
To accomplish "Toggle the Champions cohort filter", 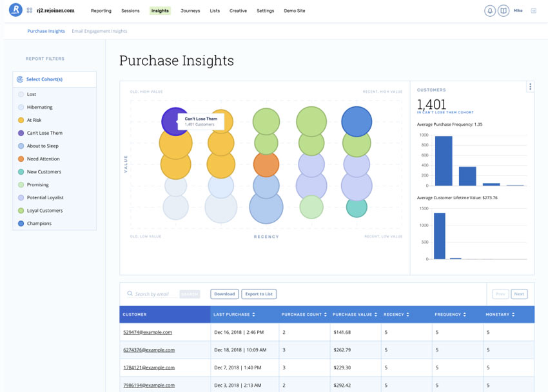I will (21, 223).
